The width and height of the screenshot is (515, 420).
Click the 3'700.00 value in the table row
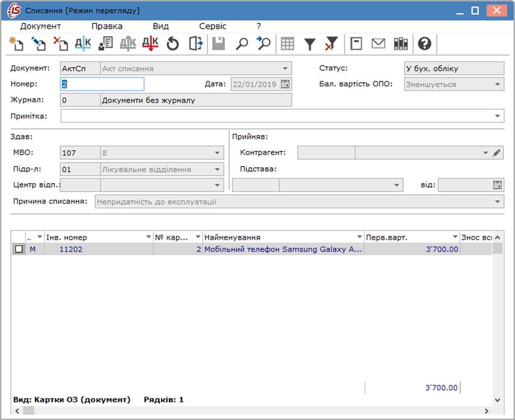coord(442,249)
